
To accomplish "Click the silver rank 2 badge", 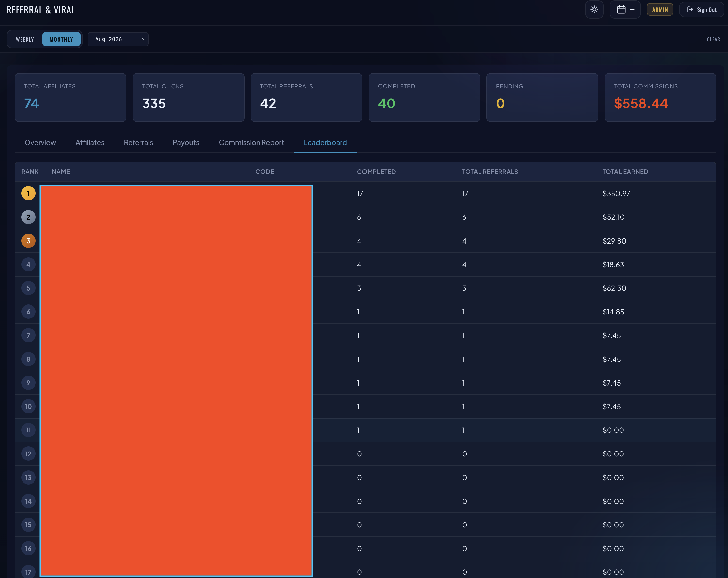I will [28, 217].
